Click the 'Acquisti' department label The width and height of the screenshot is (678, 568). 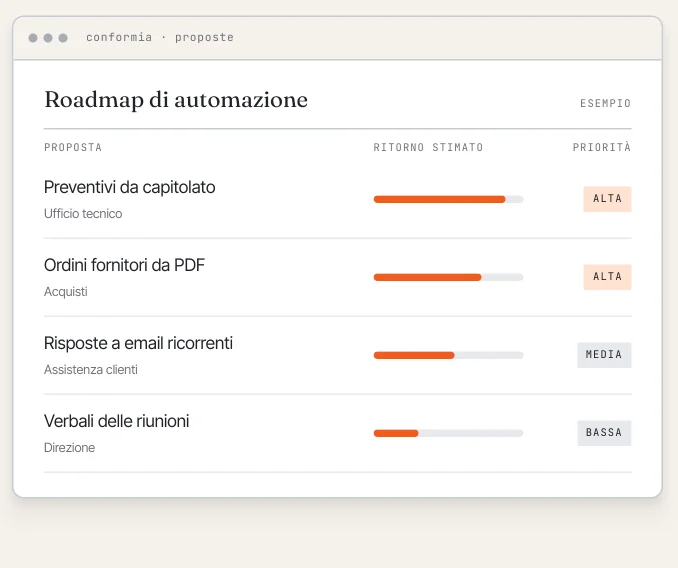click(66, 292)
